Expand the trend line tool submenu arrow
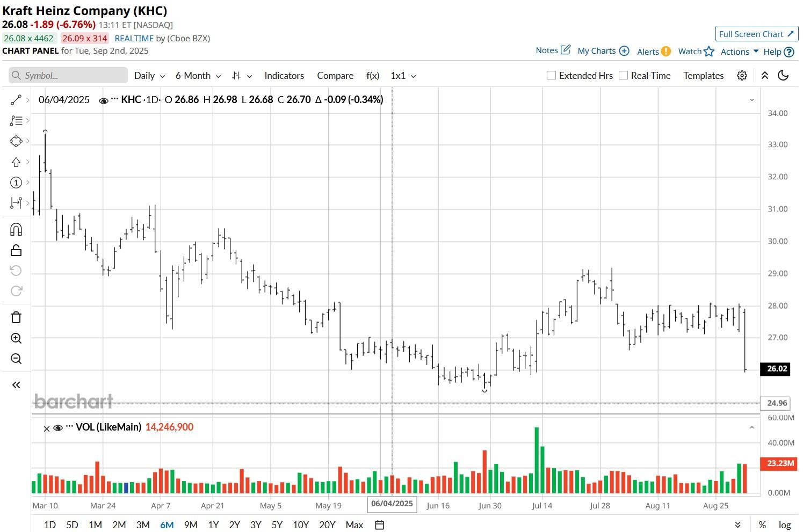 point(27,100)
